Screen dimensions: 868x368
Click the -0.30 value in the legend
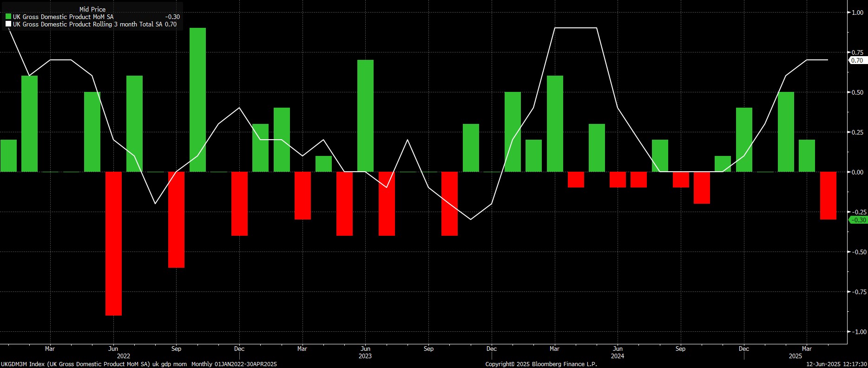(x=172, y=17)
